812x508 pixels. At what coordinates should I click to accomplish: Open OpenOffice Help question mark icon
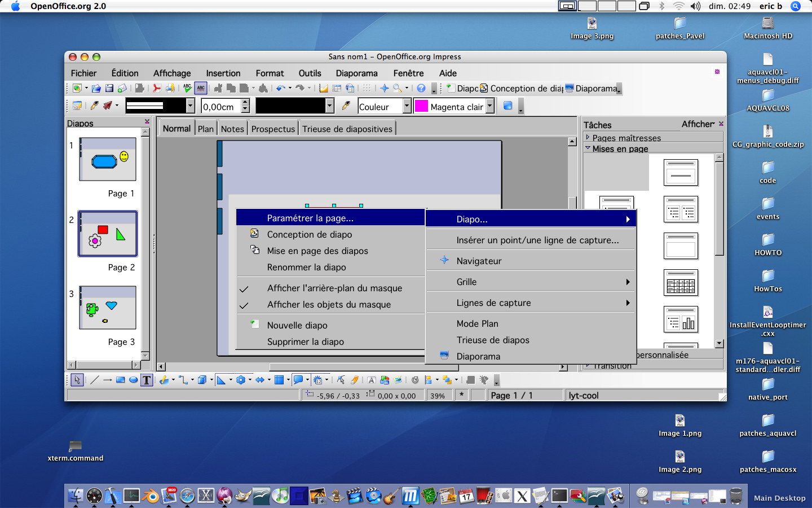tap(421, 89)
